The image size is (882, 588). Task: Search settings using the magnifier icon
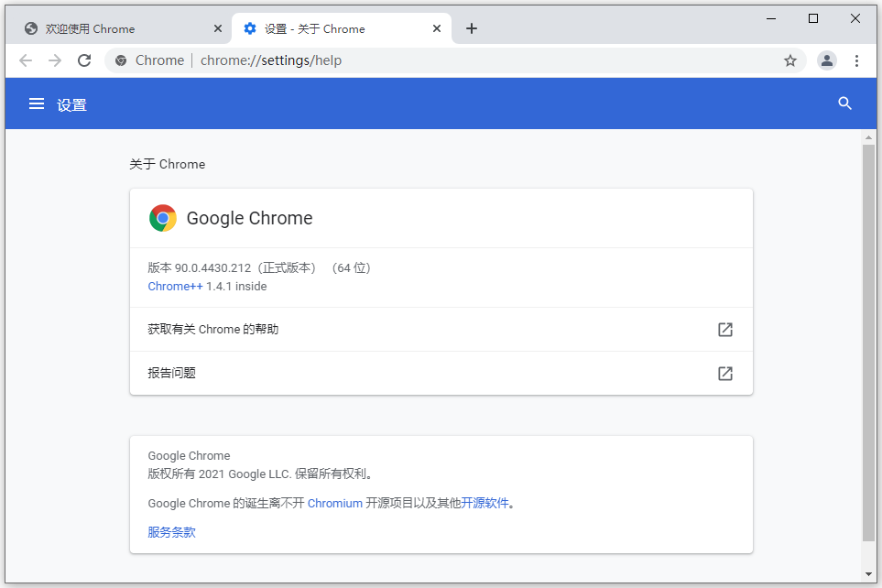(x=844, y=103)
